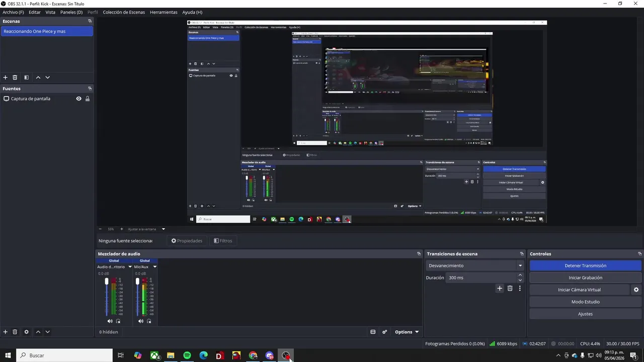Enable Modo Estudio
Image resolution: width=644 pixels, height=362 pixels.
click(585, 302)
